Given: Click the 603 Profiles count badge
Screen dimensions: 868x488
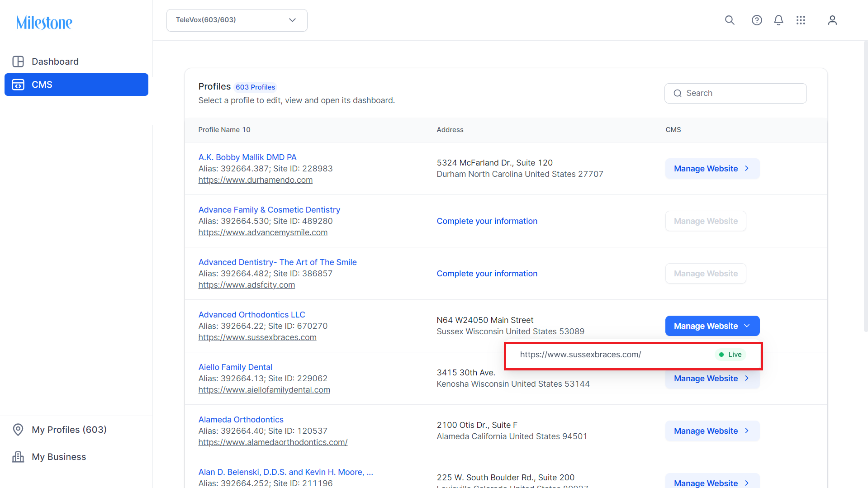Looking at the screenshot, I should pos(255,87).
